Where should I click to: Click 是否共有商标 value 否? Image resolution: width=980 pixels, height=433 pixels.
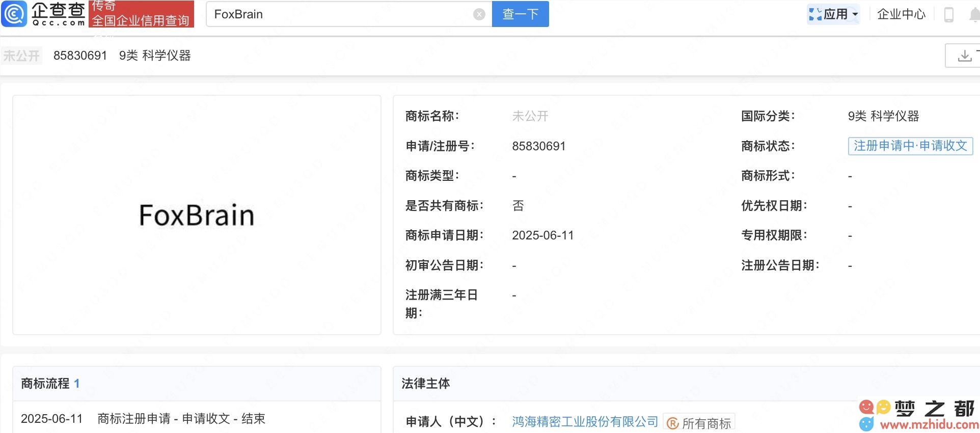[518, 206]
